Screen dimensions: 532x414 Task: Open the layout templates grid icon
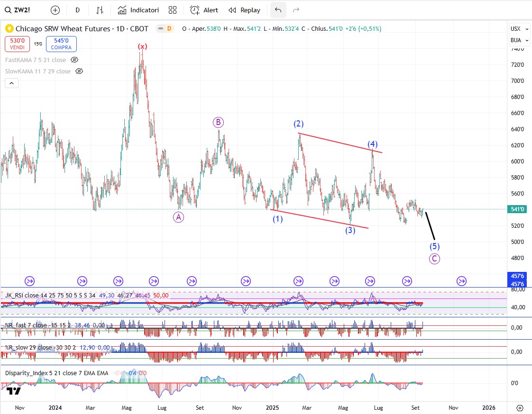(x=173, y=10)
